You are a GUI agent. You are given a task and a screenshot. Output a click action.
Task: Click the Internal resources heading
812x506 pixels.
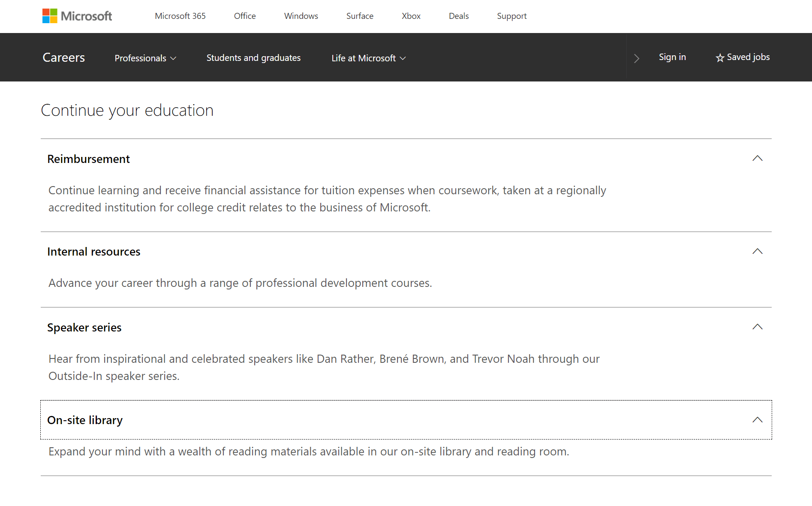coord(94,252)
